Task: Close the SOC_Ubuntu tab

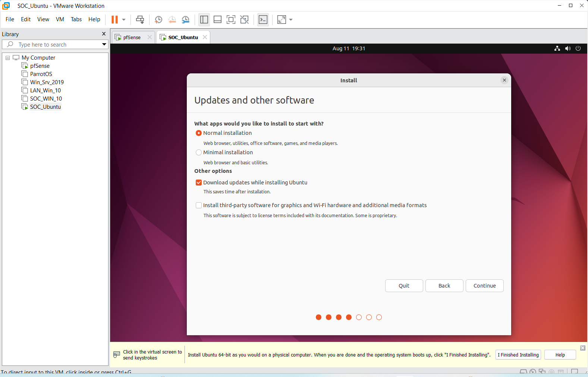Action: [x=205, y=37]
